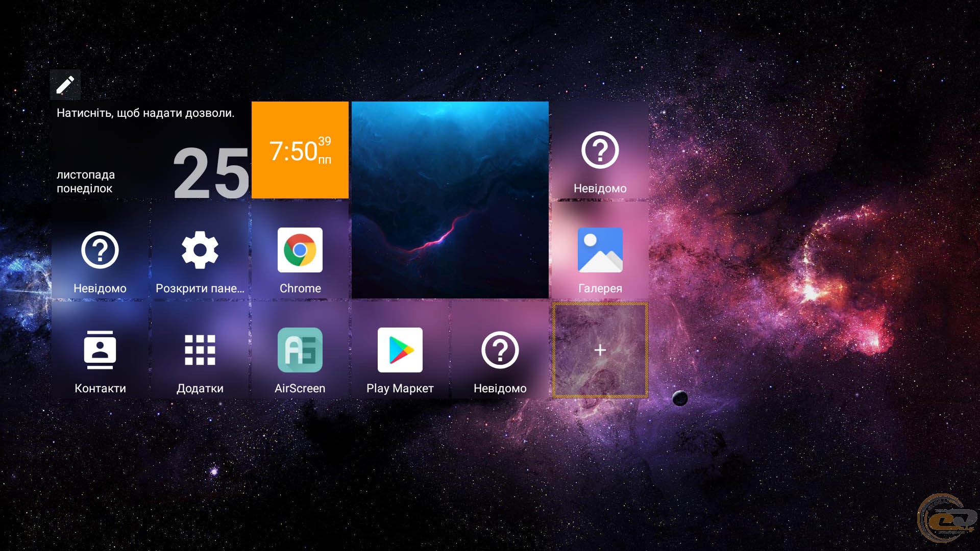Screen dimensions: 980x551
Task: Click the листопада понеділок date text
Action: 86,182
